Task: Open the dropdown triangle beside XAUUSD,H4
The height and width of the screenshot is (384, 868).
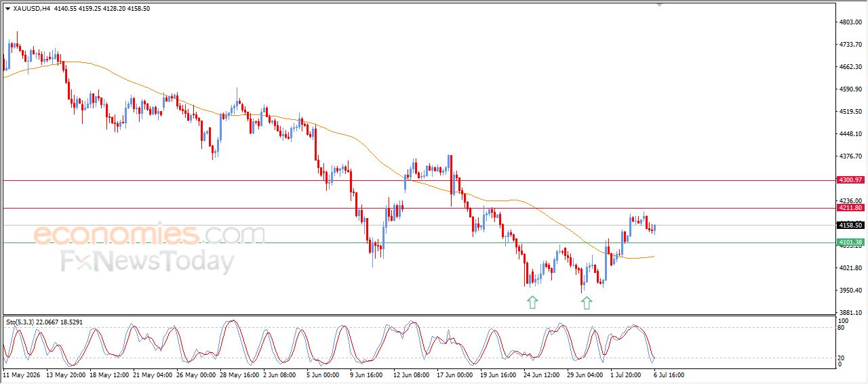Action: (x=7, y=9)
